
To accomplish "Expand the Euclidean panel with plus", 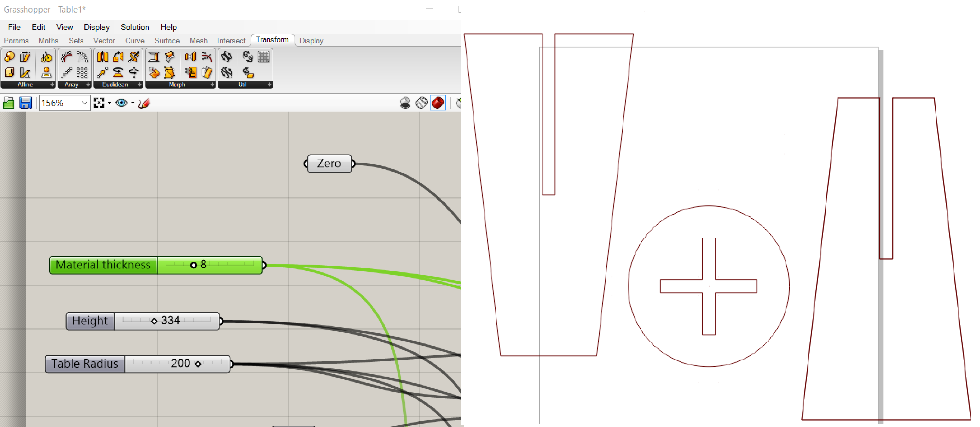I will tap(140, 84).
